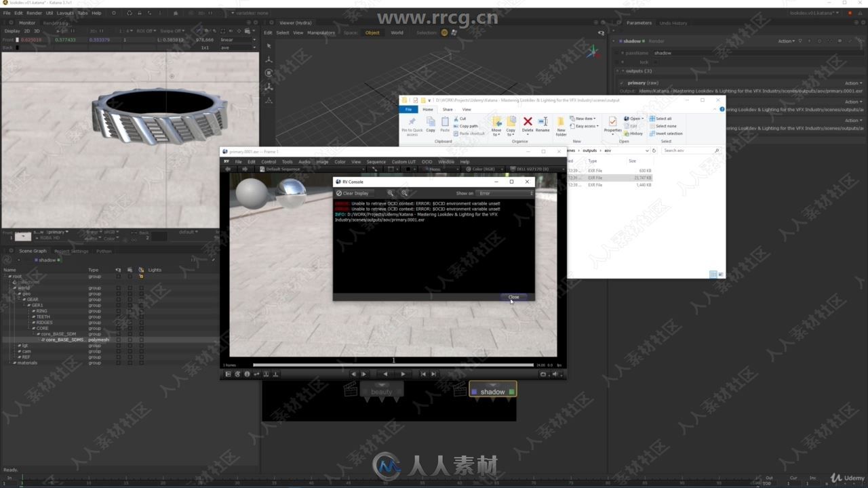The image size is (868, 488).
Task: Open New item dropdown in Explorer
Action: tap(583, 119)
